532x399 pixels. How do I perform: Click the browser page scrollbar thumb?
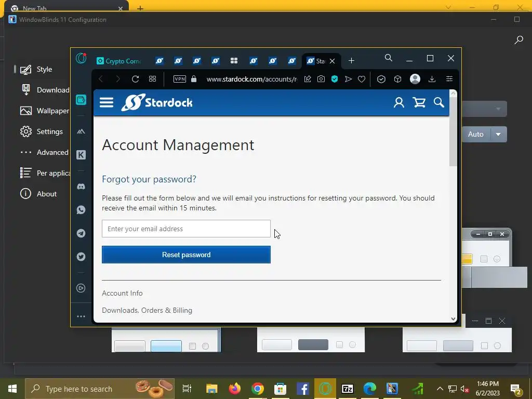pyautogui.click(x=453, y=132)
